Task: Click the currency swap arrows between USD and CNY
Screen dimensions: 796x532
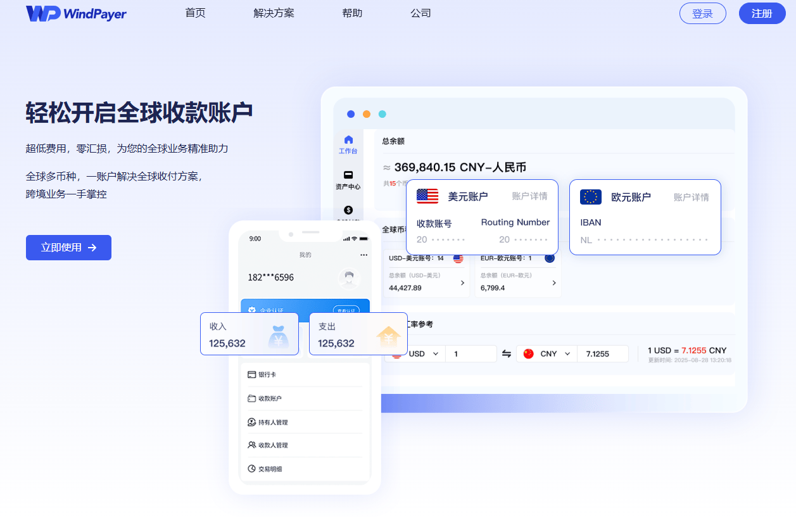Action: 506,353
